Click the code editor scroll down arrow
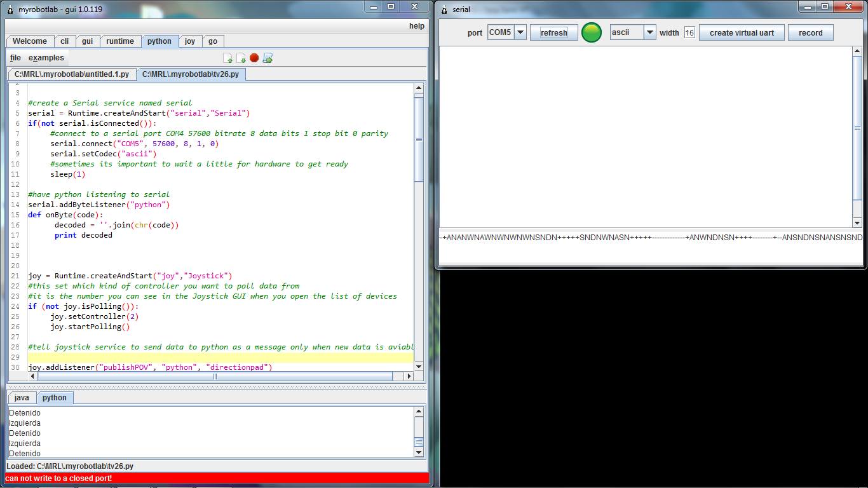This screenshot has width=868, height=488. click(419, 367)
